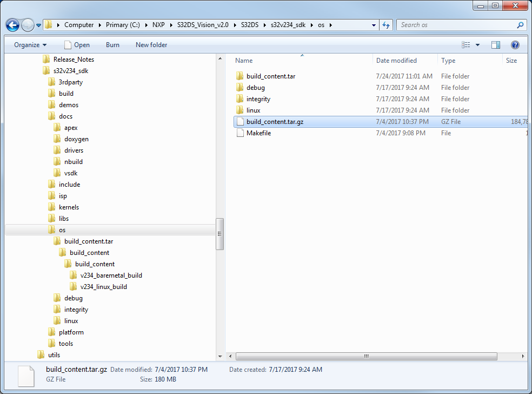Open the view options dropdown arrow
This screenshot has width=532, height=394.
point(477,45)
